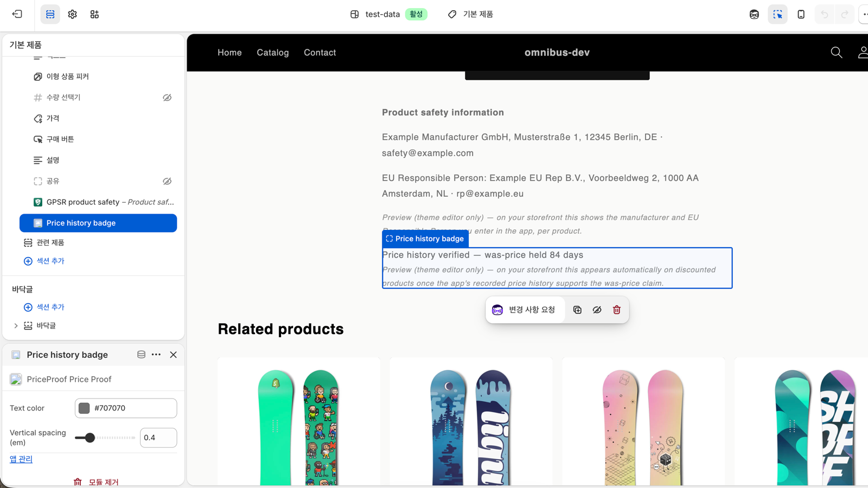Click the Text color swatch

(84, 408)
